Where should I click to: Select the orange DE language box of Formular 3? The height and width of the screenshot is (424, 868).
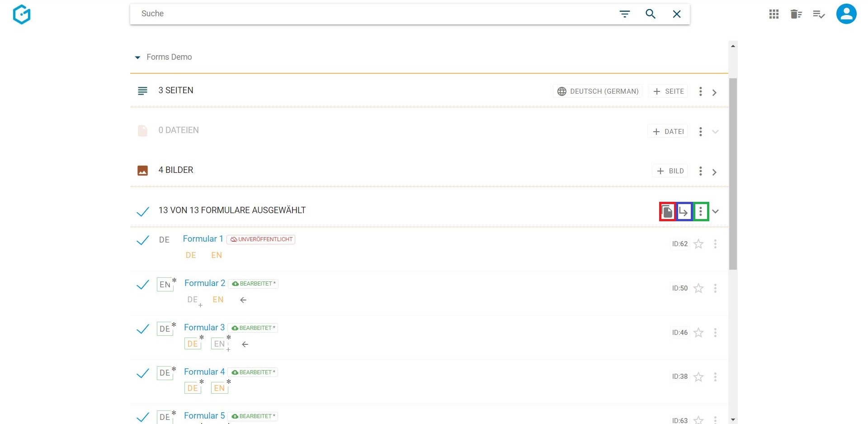(x=193, y=344)
